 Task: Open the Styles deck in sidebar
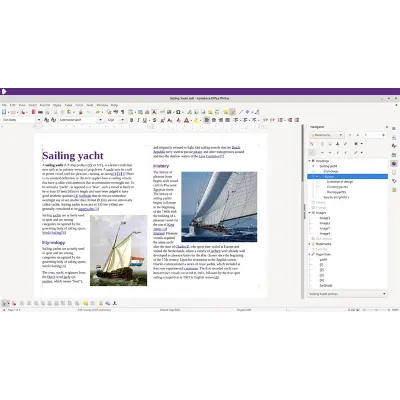pyautogui.click(x=394, y=146)
